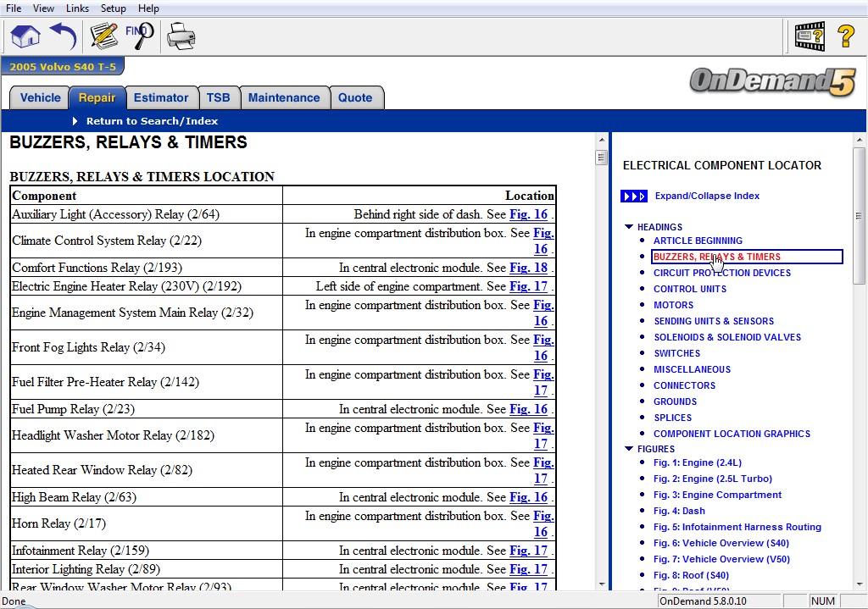Click the 2005 Volvo S40 T-5 vehicle label
This screenshot has width=868, height=609.
click(63, 67)
